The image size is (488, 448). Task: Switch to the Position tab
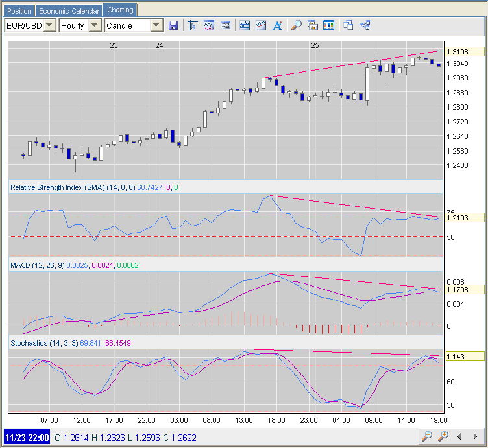(19, 11)
